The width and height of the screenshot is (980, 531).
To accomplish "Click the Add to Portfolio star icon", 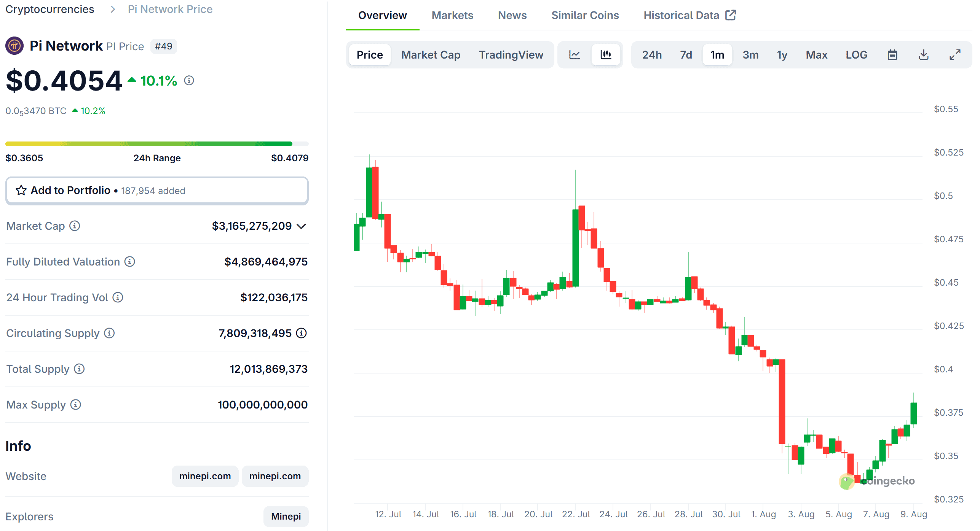I will [x=21, y=190].
